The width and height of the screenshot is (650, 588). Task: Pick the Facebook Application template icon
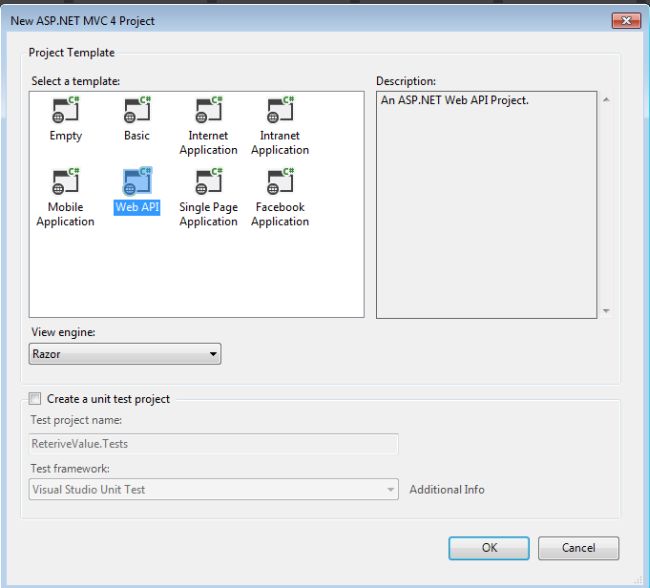[x=281, y=181]
